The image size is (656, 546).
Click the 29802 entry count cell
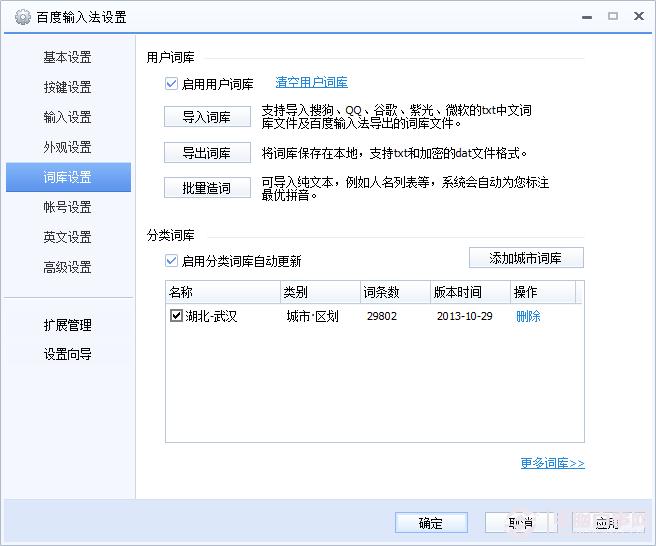coord(382,316)
